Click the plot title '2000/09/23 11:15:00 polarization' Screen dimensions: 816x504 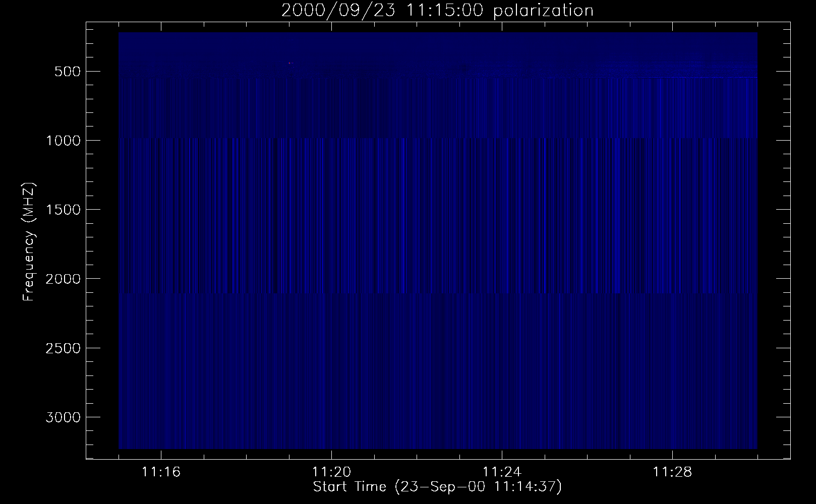tap(437, 11)
